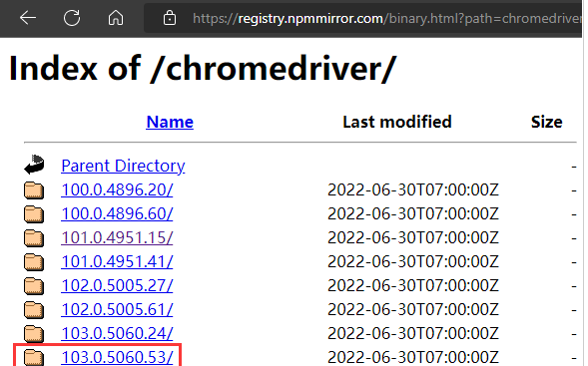Open the 101.0.4951.41/ directory link
The image size is (588, 366).
click(x=117, y=261)
